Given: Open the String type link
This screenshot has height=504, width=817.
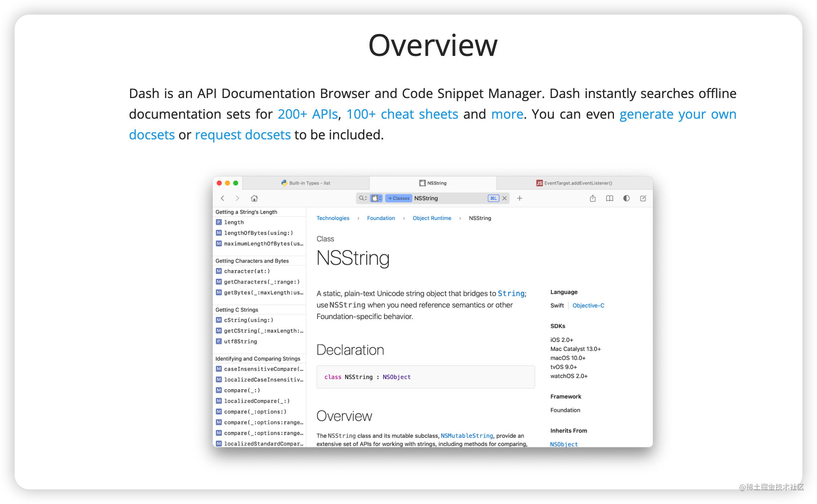Looking at the screenshot, I should click(511, 293).
